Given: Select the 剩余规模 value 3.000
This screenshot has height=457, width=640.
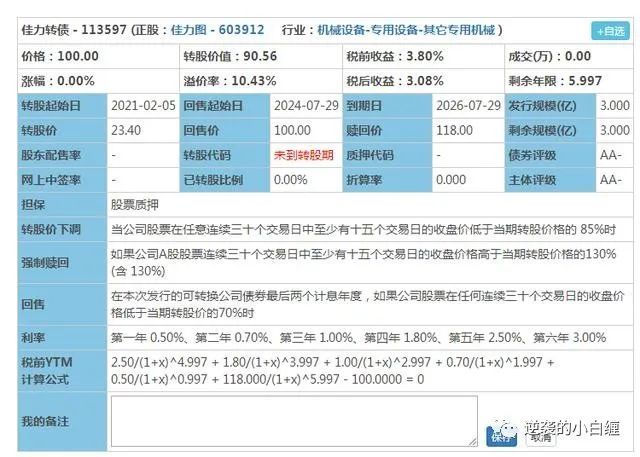Looking at the screenshot, I should click(615, 131).
